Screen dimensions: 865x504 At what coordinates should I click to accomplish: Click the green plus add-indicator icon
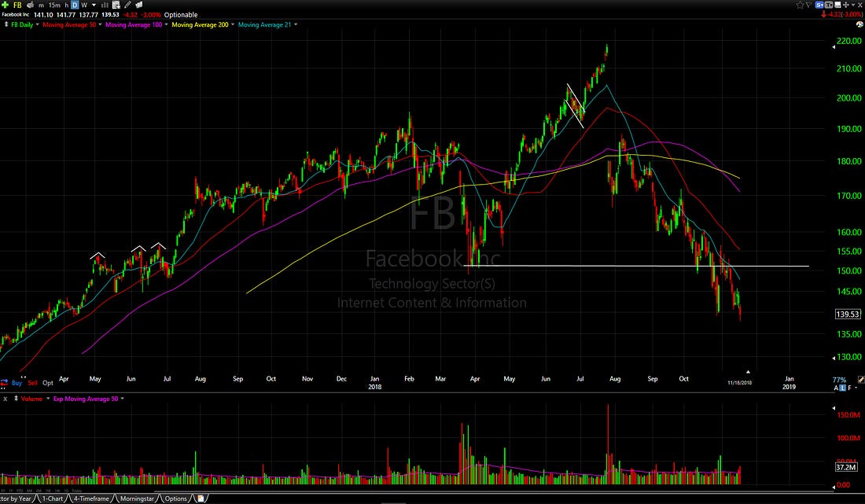(x=5, y=5)
